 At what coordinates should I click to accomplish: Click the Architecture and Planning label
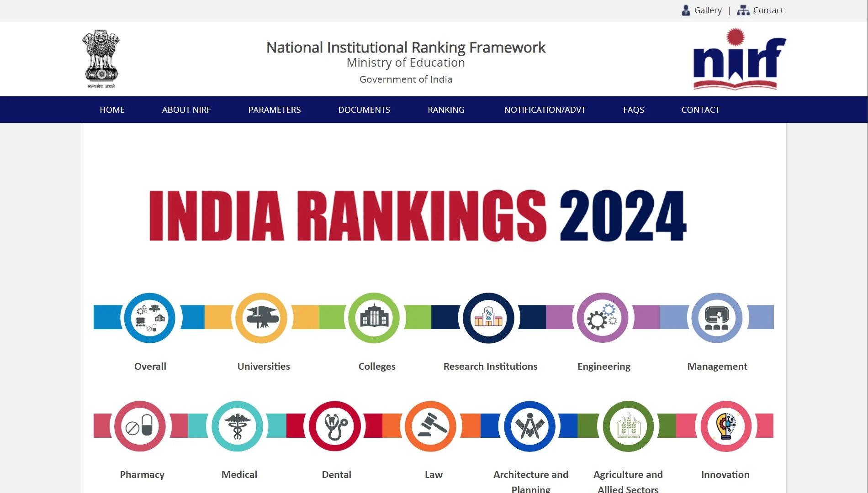(531, 481)
